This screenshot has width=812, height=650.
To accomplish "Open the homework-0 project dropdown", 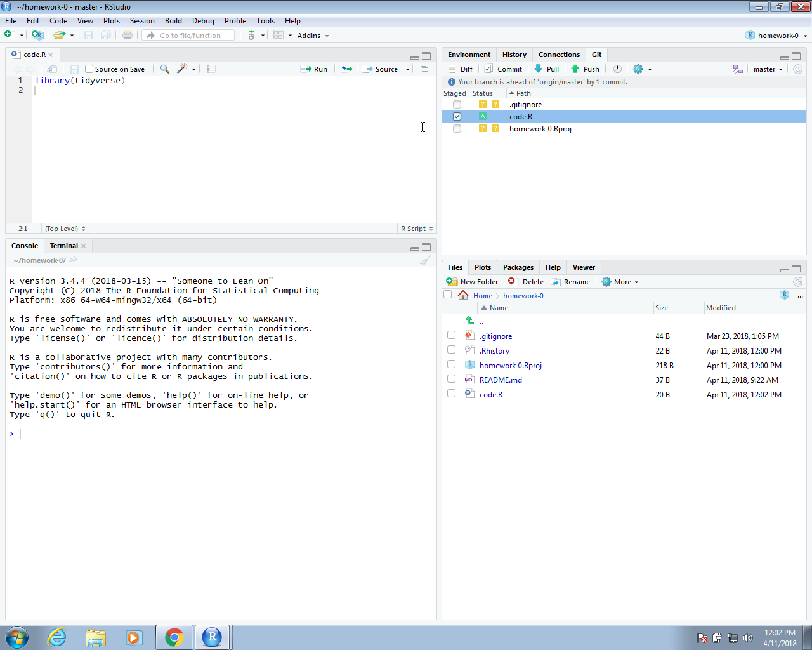I will point(776,35).
